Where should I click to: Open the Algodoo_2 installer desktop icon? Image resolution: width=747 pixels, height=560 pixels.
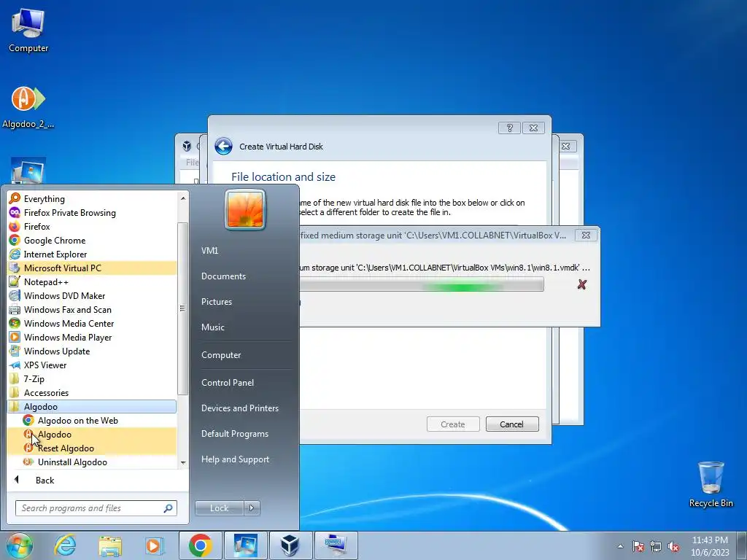pyautogui.click(x=28, y=108)
